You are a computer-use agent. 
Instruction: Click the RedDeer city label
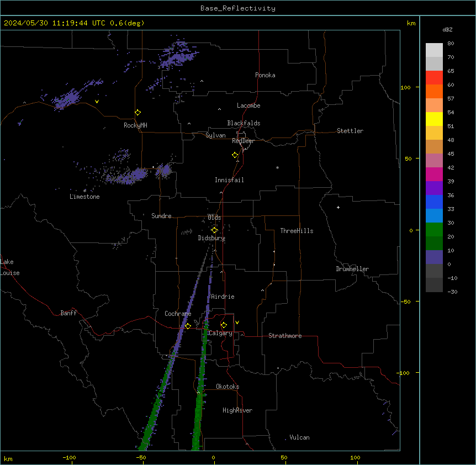coord(243,141)
